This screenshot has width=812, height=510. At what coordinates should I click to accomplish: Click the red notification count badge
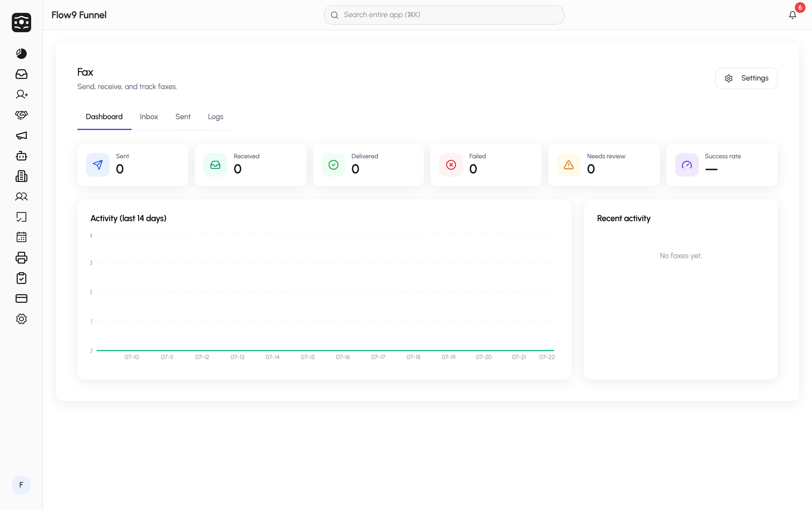[800, 8]
